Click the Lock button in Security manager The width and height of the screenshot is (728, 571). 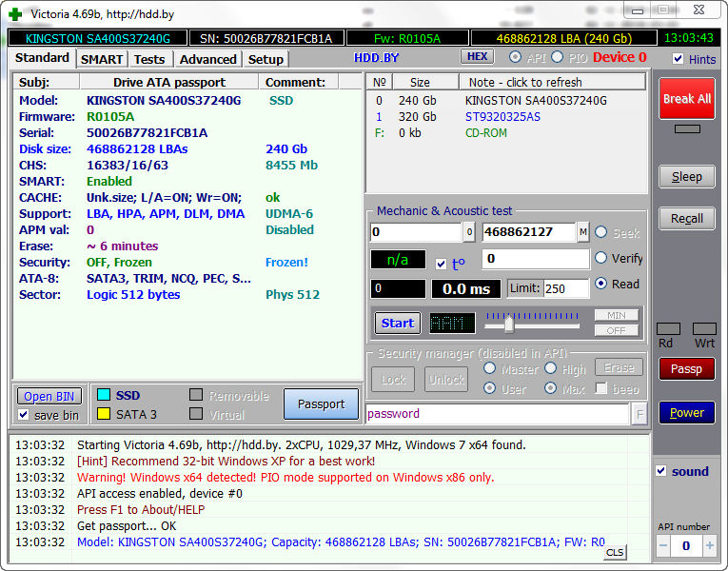(393, 380)
